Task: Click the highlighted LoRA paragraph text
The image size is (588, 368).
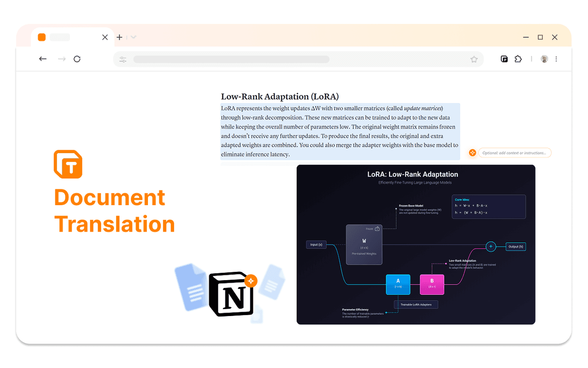Action: tap(340, 131)
